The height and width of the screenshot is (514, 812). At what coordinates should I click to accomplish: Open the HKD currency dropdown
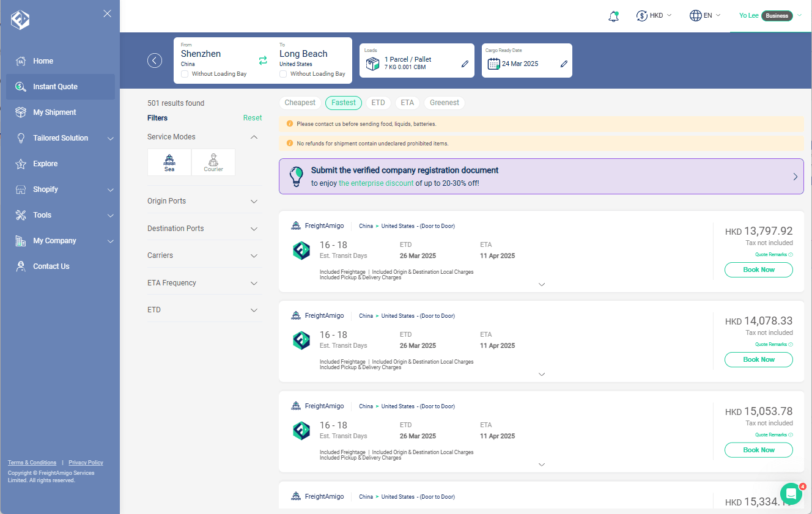coord(654,16)
